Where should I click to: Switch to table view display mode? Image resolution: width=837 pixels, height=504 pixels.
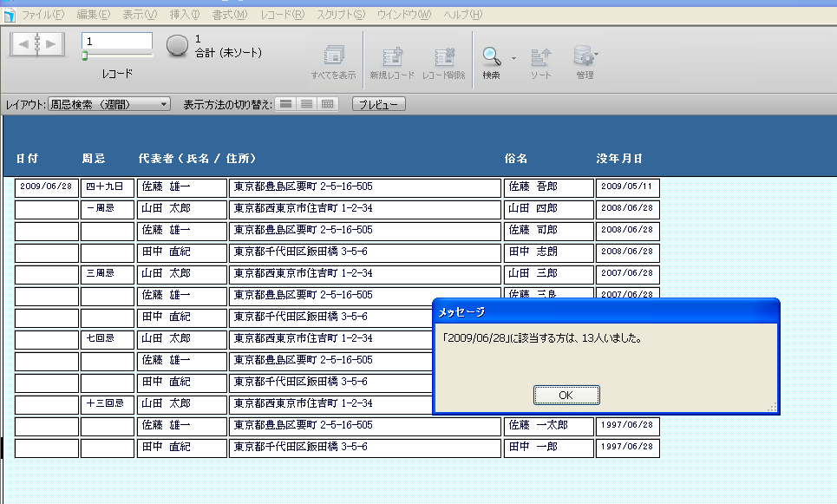327,104
